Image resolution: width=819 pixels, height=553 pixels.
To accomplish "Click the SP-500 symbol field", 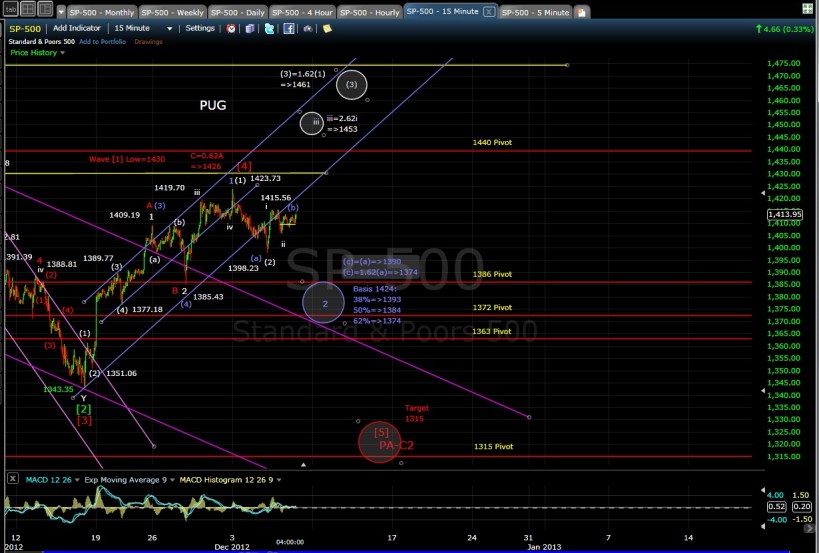I will (25, 29).
